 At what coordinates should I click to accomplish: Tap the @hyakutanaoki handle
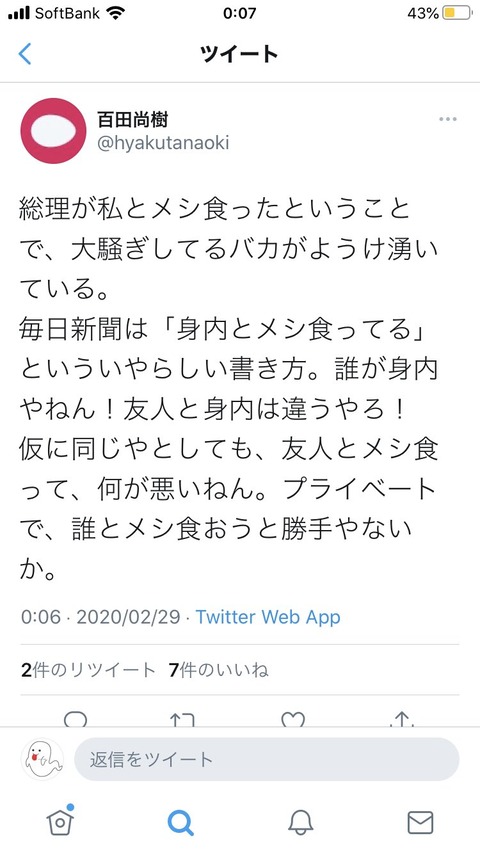tap(163, 143)
